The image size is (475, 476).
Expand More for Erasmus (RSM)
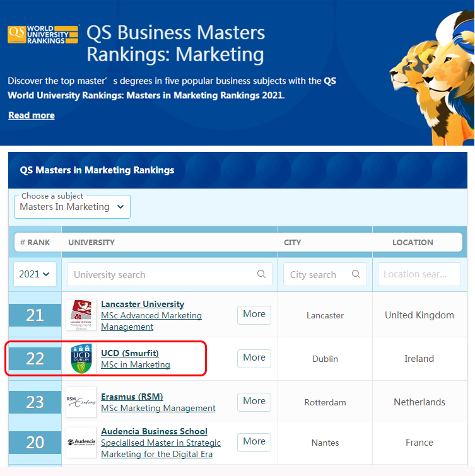click(x=254, y=402)
